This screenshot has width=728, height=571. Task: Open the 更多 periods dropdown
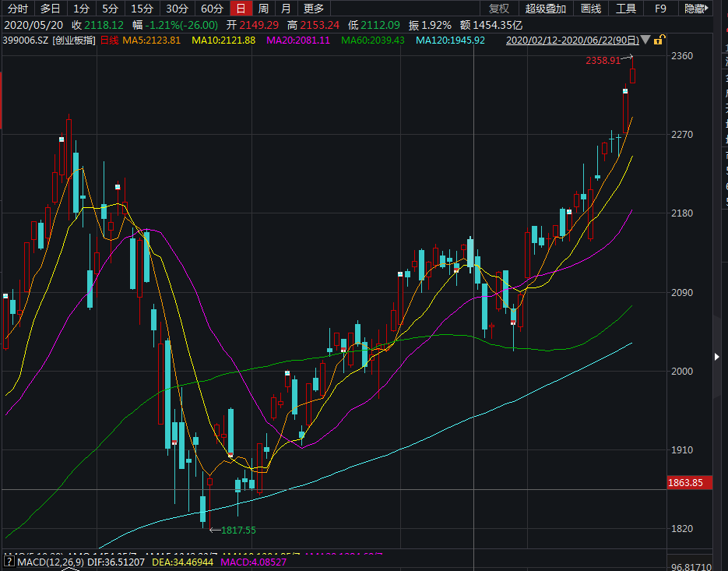[313, 9]
